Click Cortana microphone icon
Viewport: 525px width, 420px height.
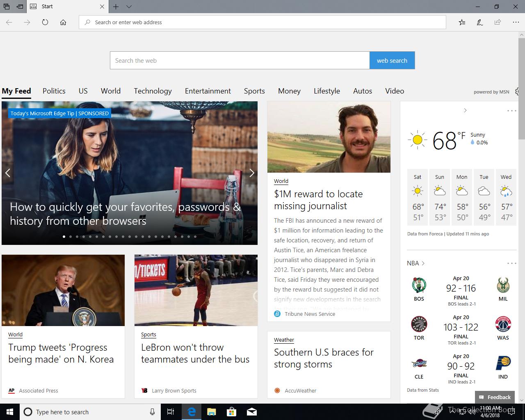click(x=152, y=412)
